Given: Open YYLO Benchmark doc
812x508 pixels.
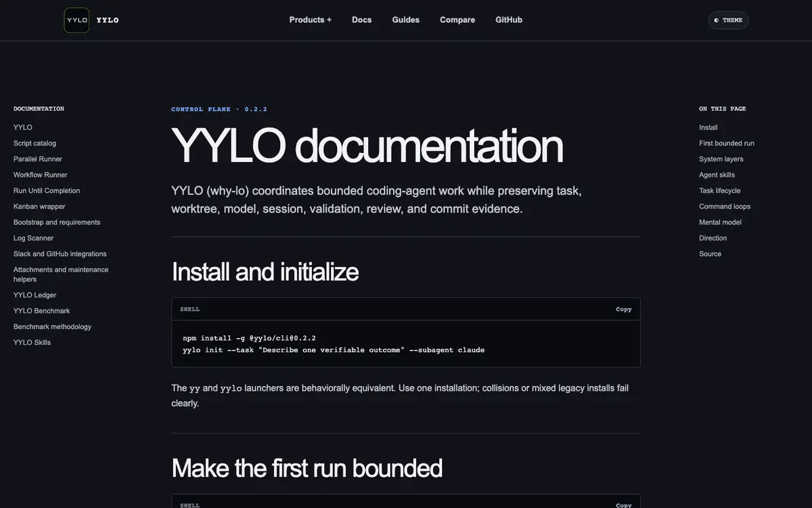Looking at the screenshot, I should [x=42, y=311].
